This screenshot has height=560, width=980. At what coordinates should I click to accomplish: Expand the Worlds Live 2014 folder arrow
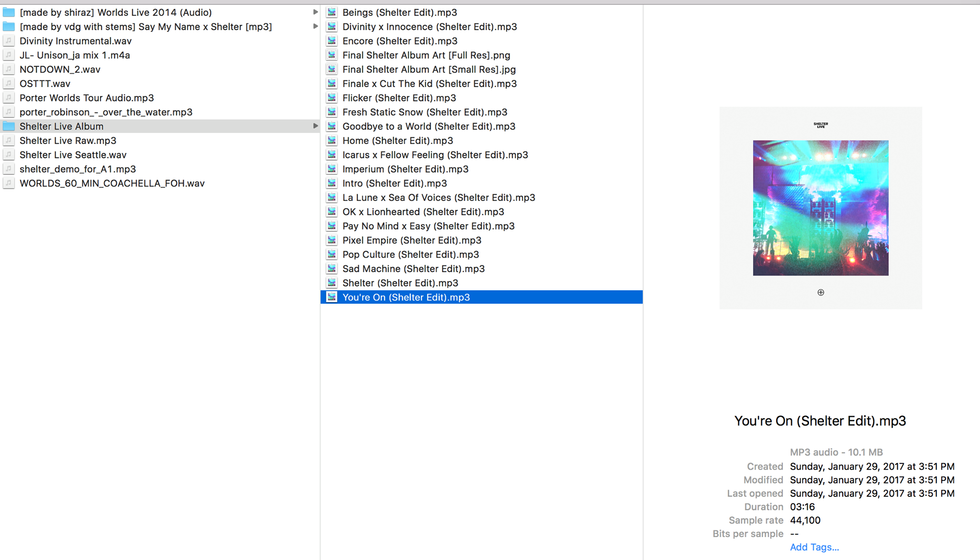pos(315,12)
